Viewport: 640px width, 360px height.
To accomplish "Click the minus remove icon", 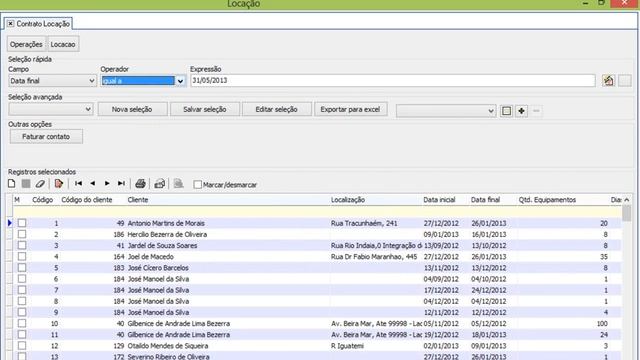I will (x=536, y=111).
